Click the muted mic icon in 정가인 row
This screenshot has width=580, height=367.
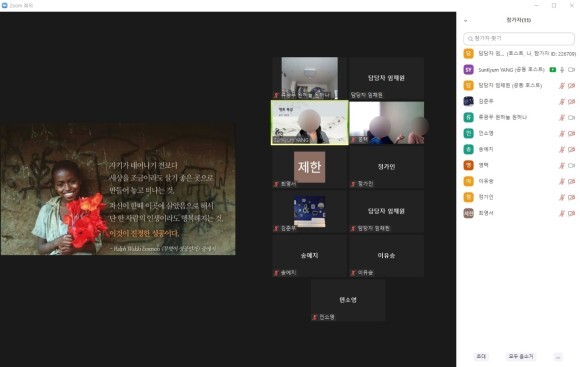click(x=562, y=197)
